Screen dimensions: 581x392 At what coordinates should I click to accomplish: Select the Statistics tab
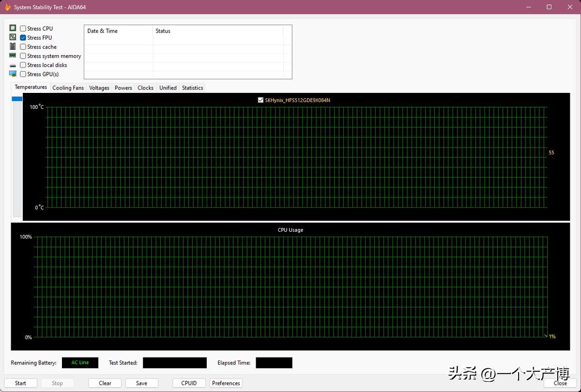[x=192, y=88]
